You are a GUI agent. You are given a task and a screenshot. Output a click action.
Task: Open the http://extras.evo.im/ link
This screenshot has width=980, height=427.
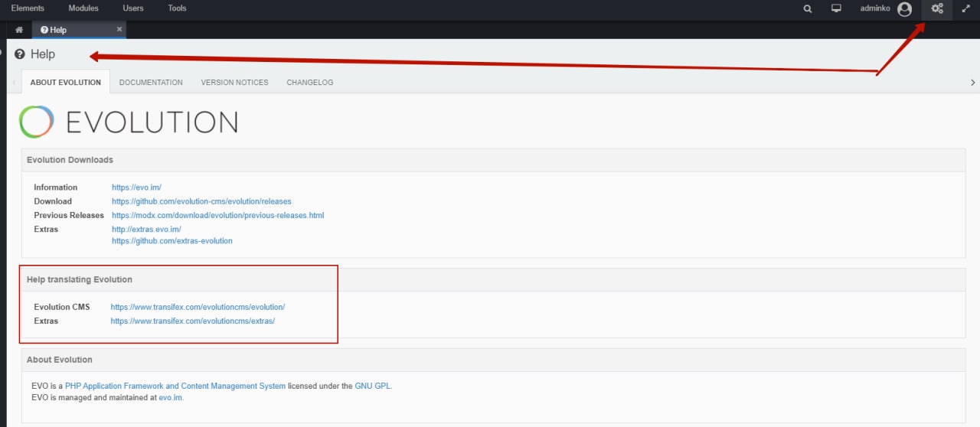(146, 229)
